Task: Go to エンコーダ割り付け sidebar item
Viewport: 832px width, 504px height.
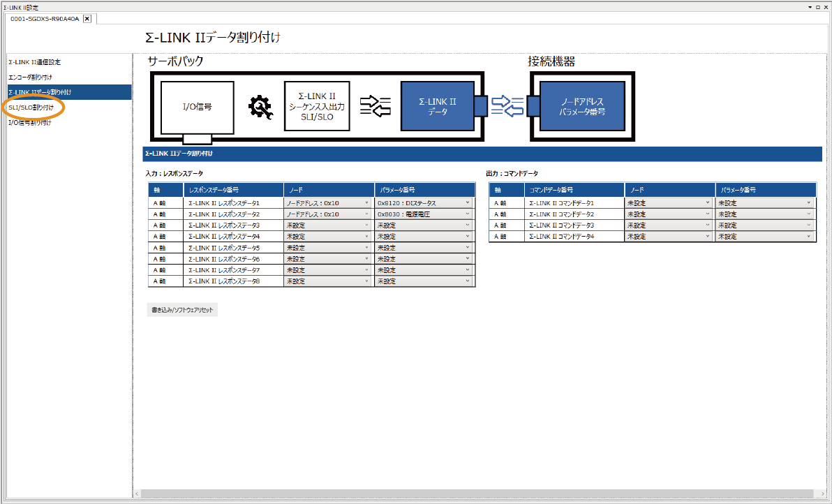Action: coord(30,77)
